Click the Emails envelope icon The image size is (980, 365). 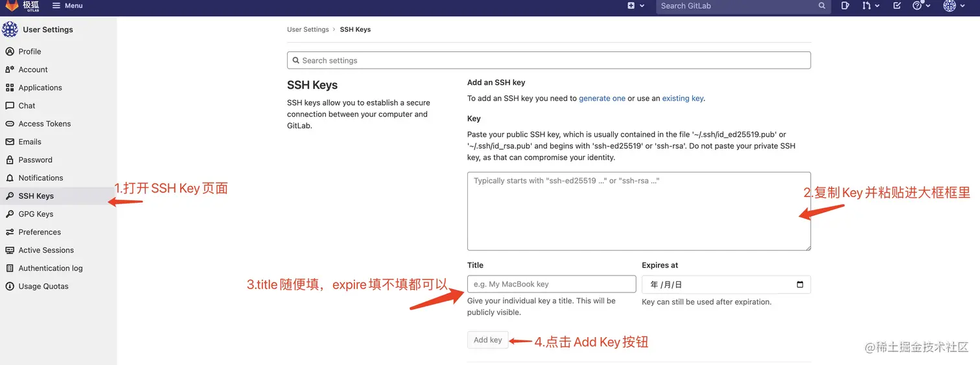point(10,142)
